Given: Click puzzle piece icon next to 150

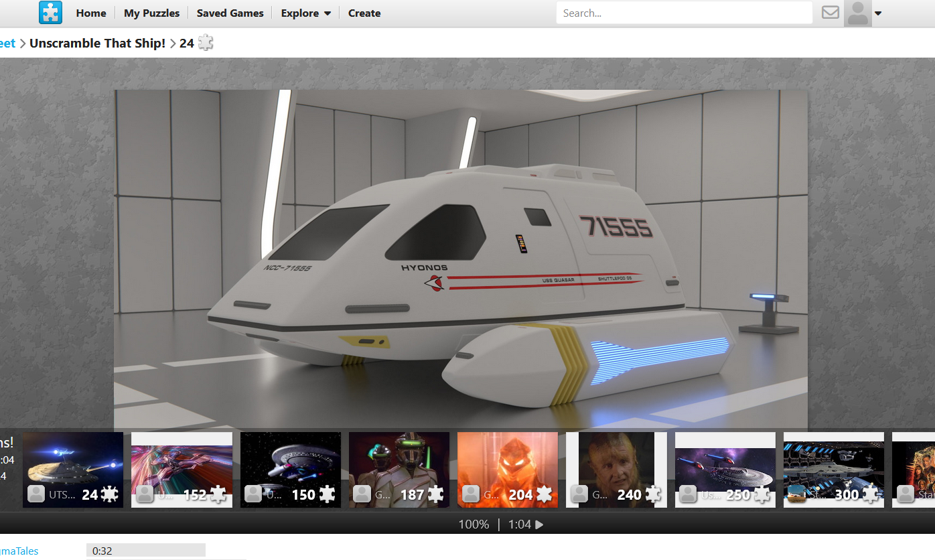Looking at the screenshot, I should pyautogui.click(x=326, y=494).
